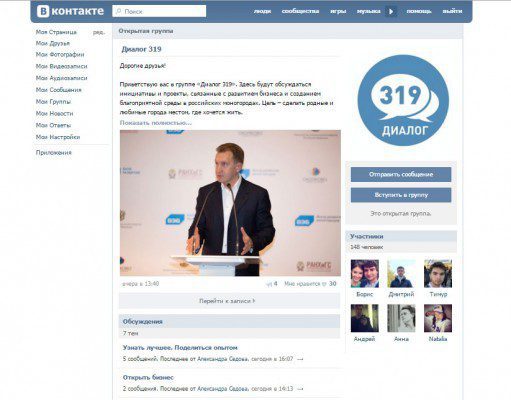Click the Диалог 319 group avatar logo
This screenshot has width=511, height=400.
(403, 100)
